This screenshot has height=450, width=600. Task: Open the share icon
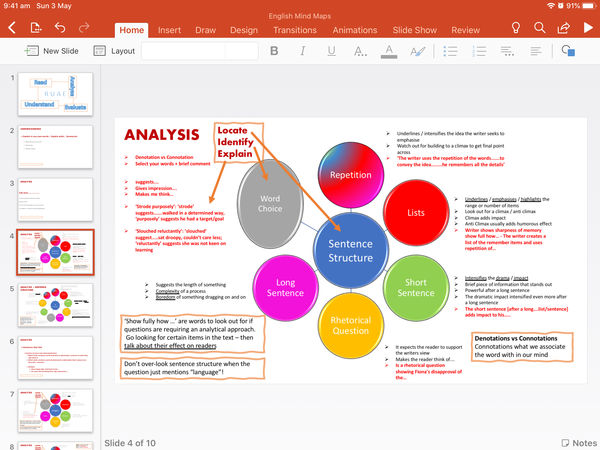(x=564, y=28)
